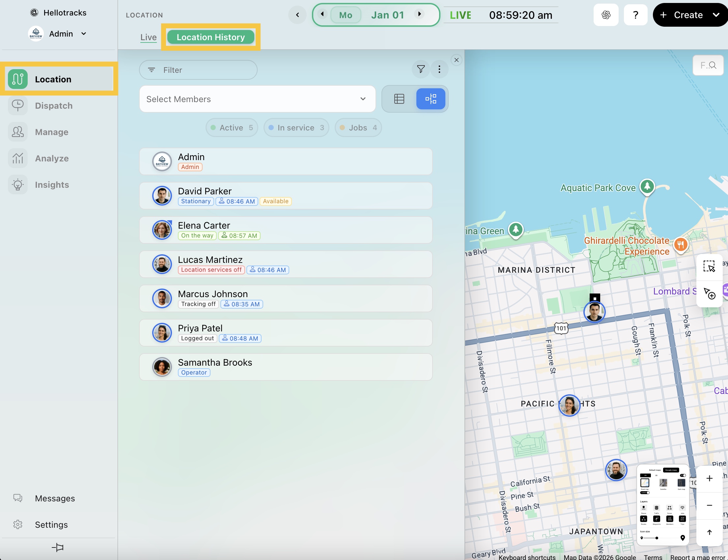Expand the Create button dropdown arrow

tap(716, 15)
